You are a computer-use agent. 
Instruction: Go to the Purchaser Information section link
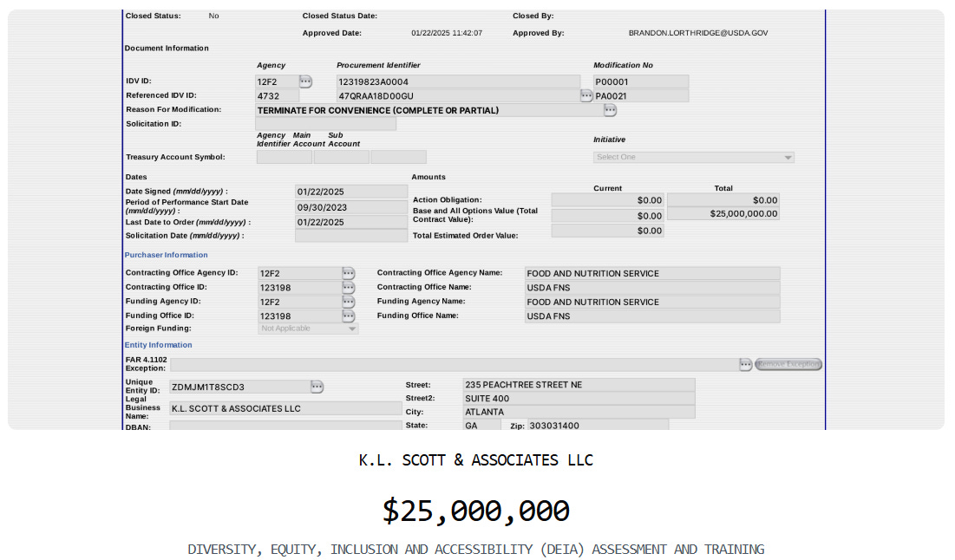[x=166, y=254]
